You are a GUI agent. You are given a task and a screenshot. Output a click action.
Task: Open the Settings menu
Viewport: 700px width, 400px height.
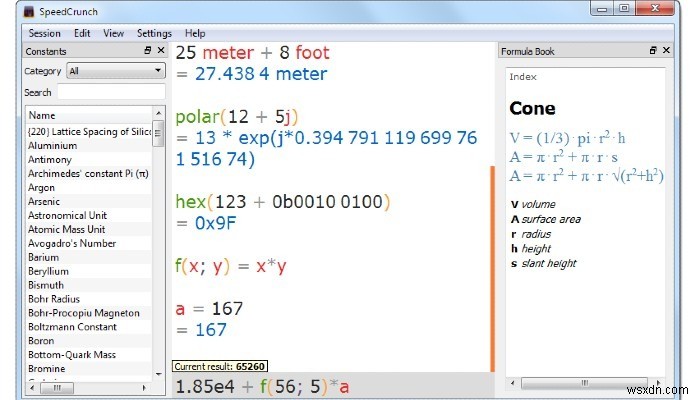pos(154,33)
